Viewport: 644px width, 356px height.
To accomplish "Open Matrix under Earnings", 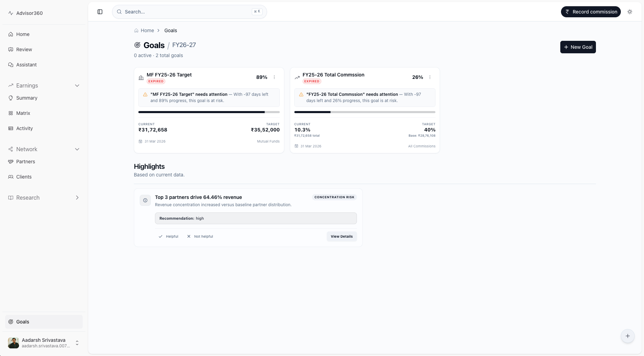I will [44, 113].
